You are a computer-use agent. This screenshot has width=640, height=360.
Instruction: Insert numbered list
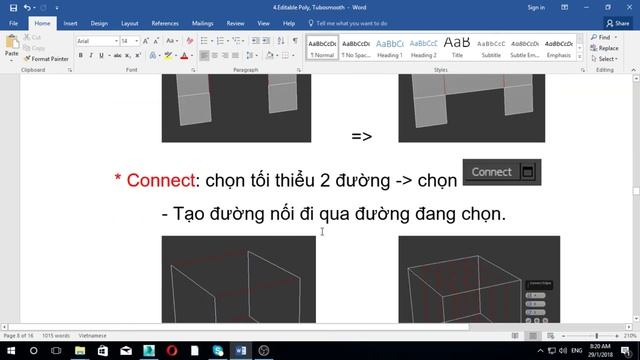pyautogui.click(x=220, y=41)
